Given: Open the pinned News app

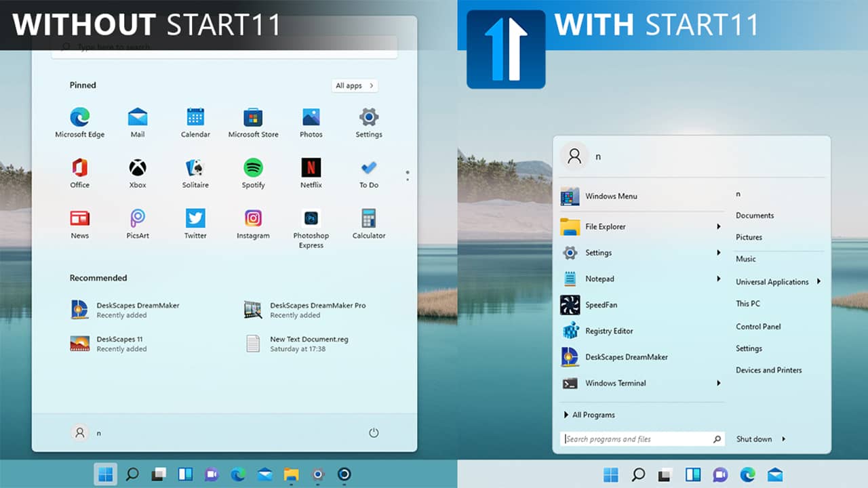Looking at the screenshot, I should coord(80,224).
